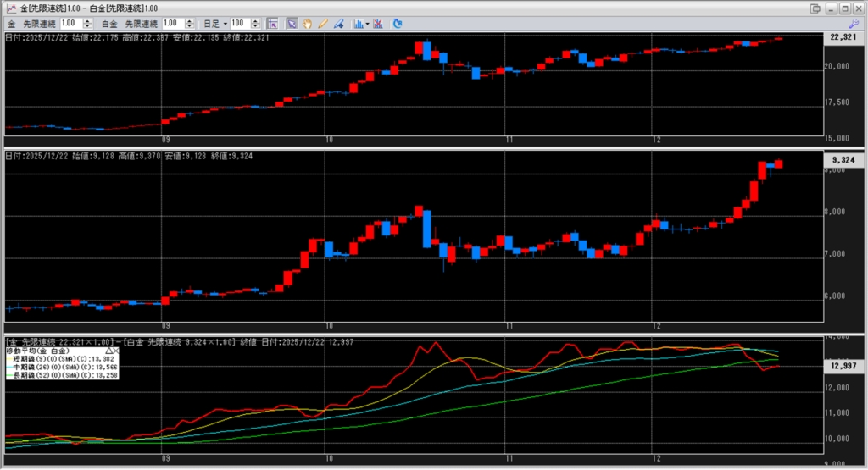Image resolution: width=868 pixels, height=470 pixels.
Task: Click the crosshair cursor toggle icon
Action: pyautogui.click(x=272, y=24)
